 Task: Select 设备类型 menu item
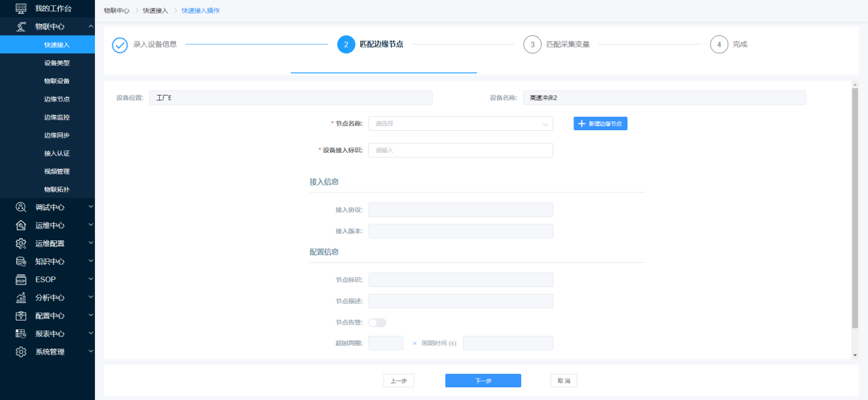[x=57, y=63]
